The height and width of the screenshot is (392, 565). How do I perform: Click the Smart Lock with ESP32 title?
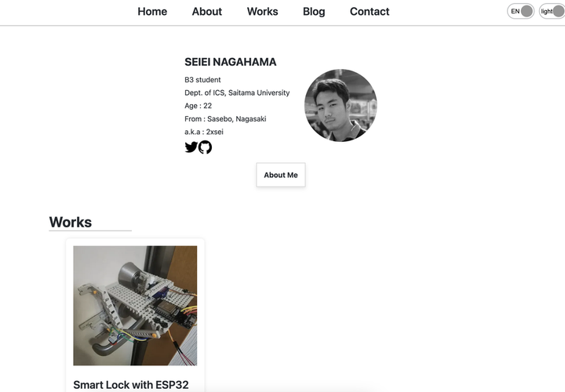pos(131,385)
